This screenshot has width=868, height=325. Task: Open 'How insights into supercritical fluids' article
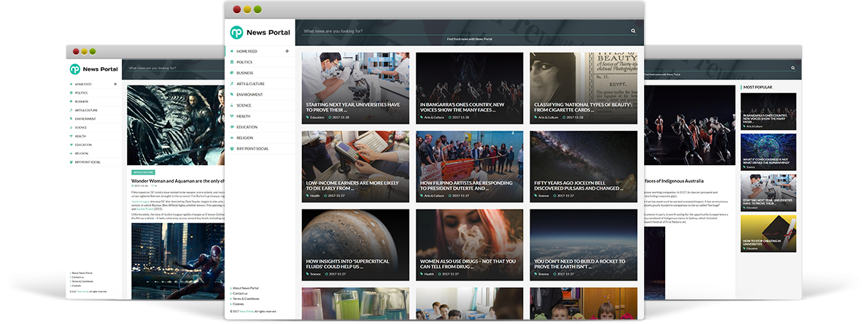tap(355, 245)
